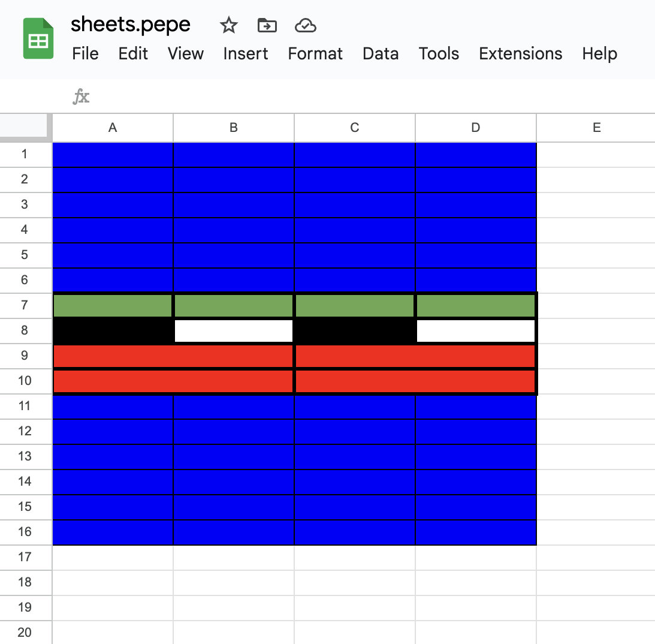Click green cell A7
This screenshot has width=655, height=644.
coord(113,305)
